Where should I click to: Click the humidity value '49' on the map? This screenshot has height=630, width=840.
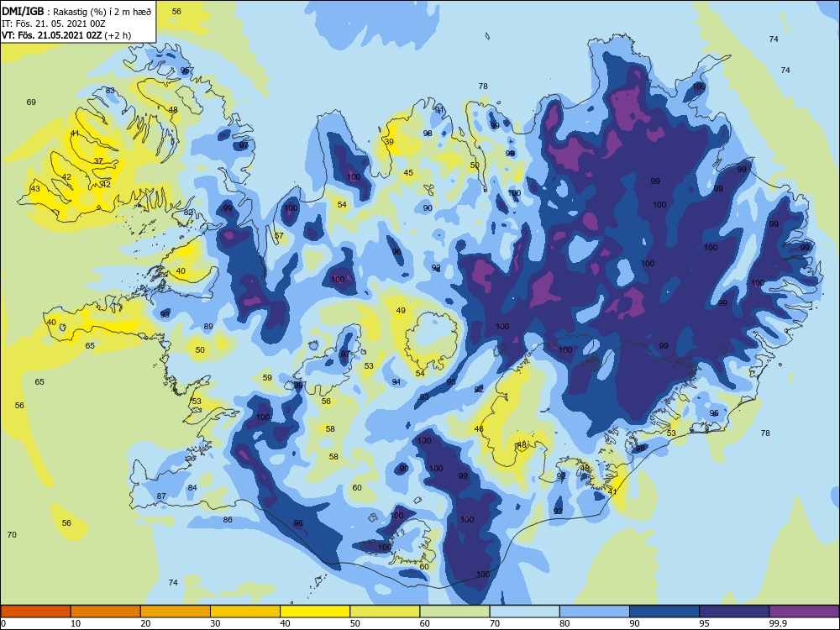[x=401, y=310]
